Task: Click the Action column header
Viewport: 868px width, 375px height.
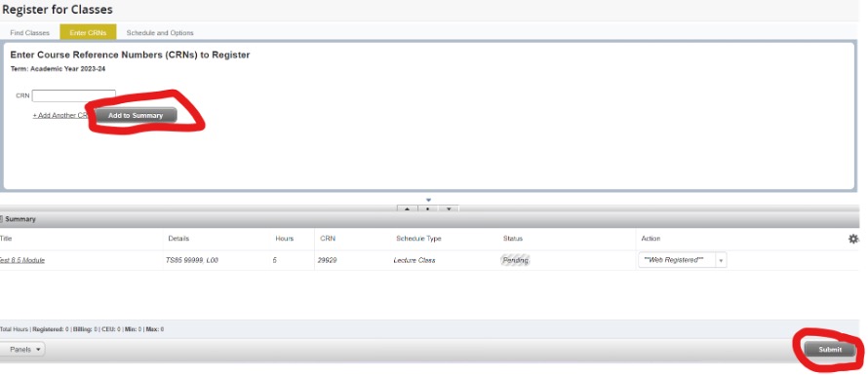Action: click(651, 239)
